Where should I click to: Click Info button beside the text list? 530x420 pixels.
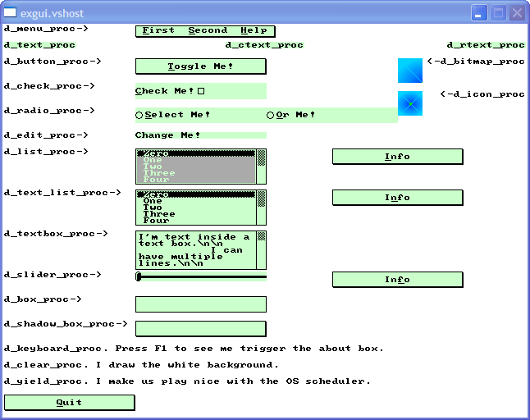pyautogui.click(x=397, y=198)
